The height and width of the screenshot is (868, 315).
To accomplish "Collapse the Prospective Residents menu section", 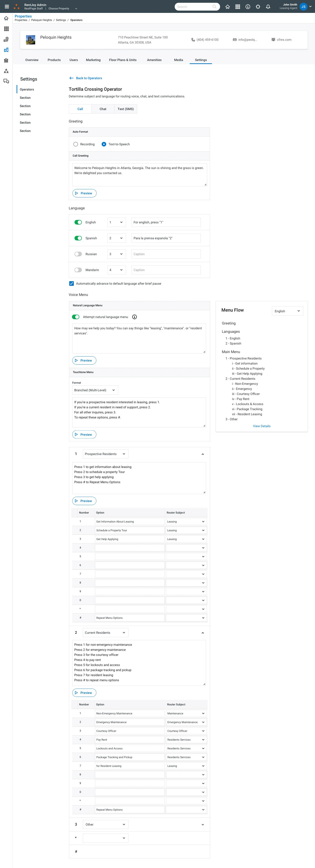I will click(203, 454).
